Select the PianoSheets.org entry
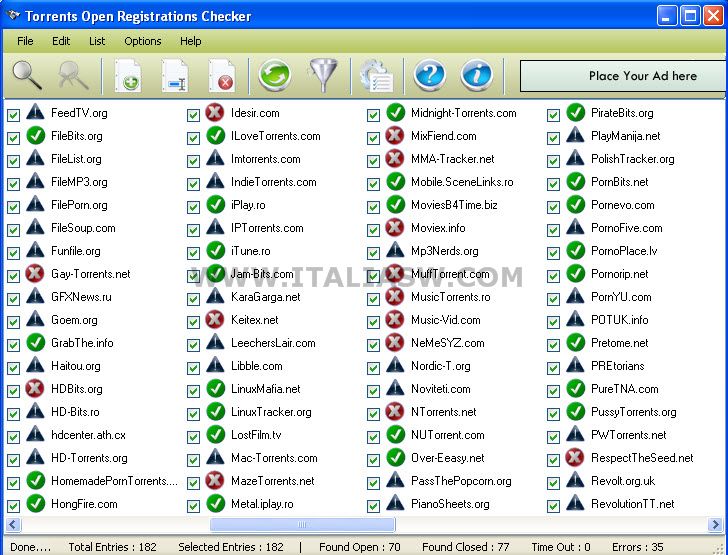The height and width of the screenshot is (555, 728). pyautogui.click(x=450, y=504)
